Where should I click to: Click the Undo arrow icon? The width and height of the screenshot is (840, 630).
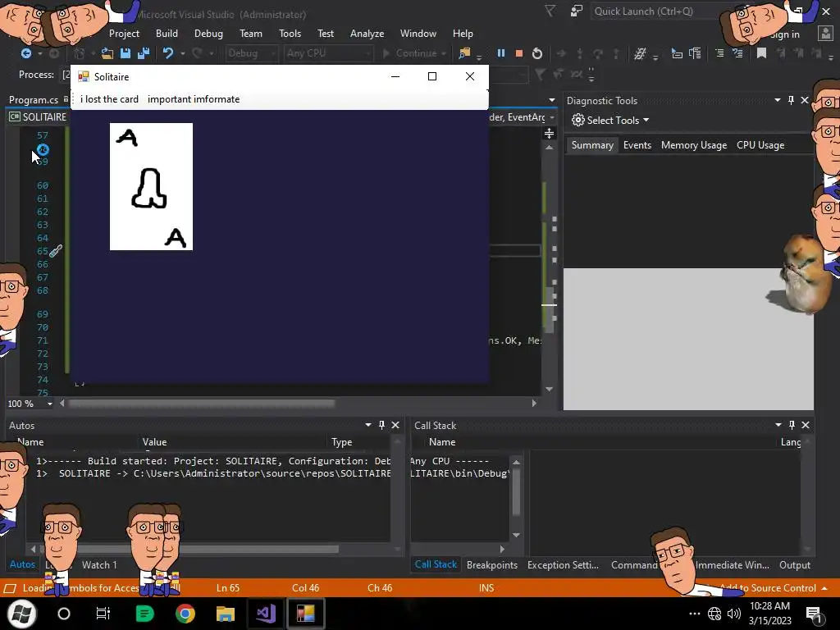click(x=168, y=53)
